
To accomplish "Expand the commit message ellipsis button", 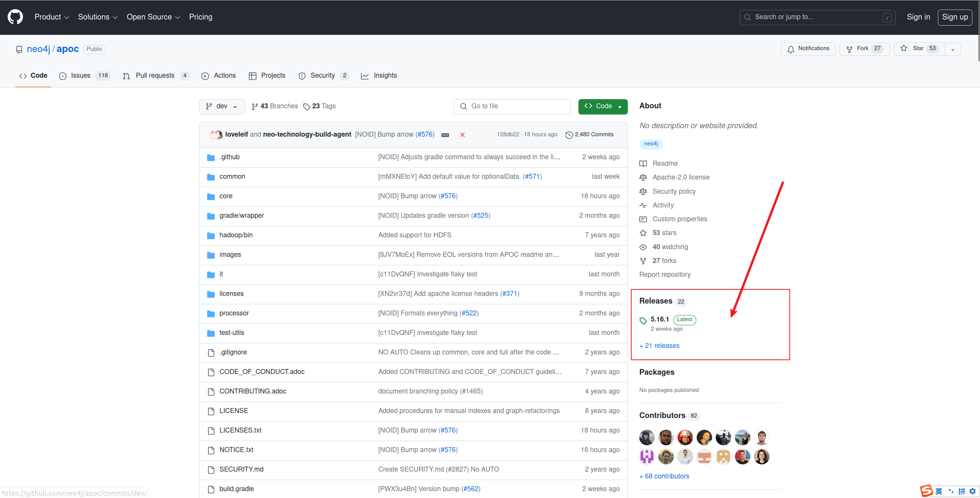I will pos(445,135).
